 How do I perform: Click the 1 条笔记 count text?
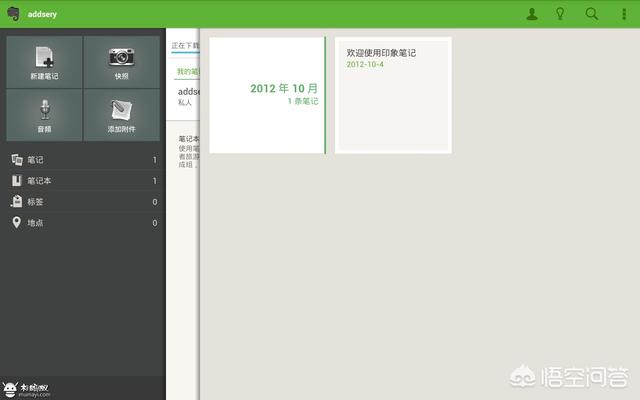[x=303, y=101]
